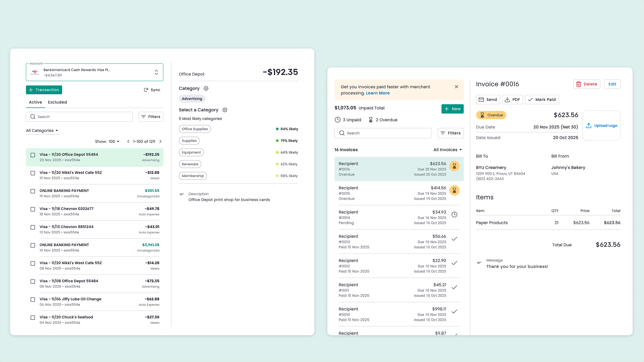Select the Active tab

tap(35, 102)
